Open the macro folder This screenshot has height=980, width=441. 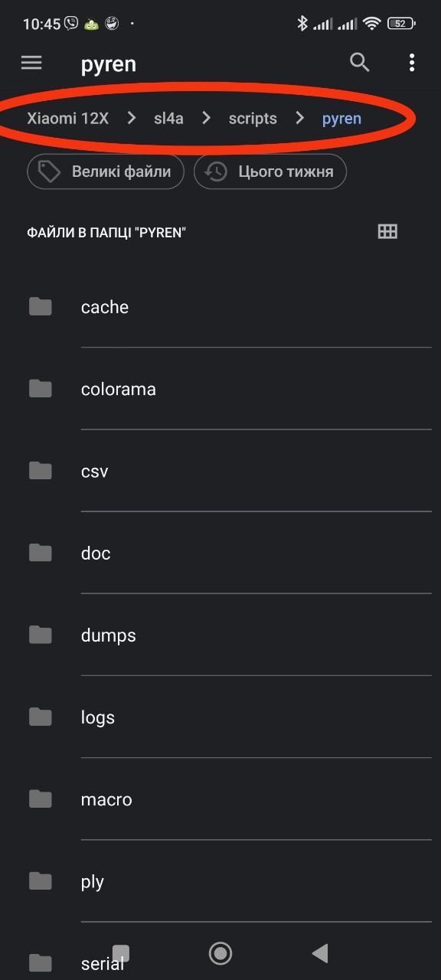[x=220, y=799]
